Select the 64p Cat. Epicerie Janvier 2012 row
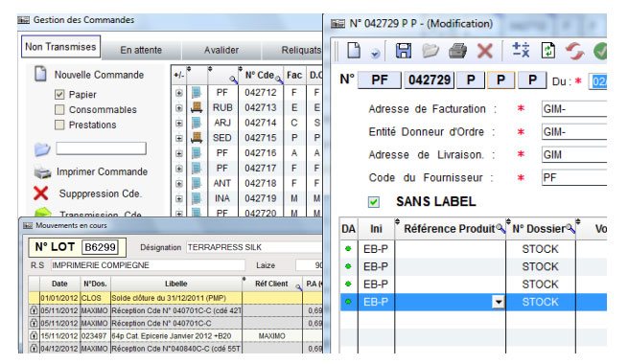The height and width of the screenshot is (364, 628). coord(175,336)
